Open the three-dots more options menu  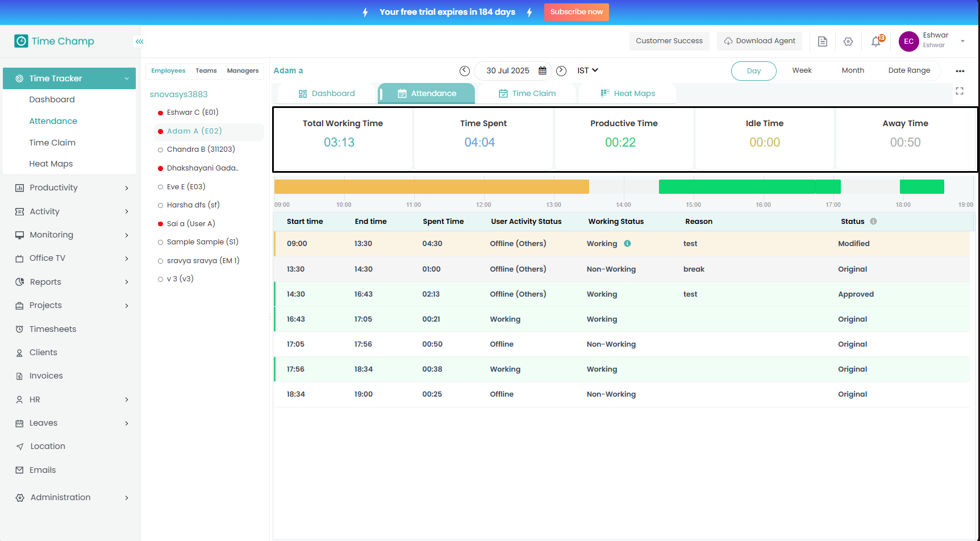960,71
